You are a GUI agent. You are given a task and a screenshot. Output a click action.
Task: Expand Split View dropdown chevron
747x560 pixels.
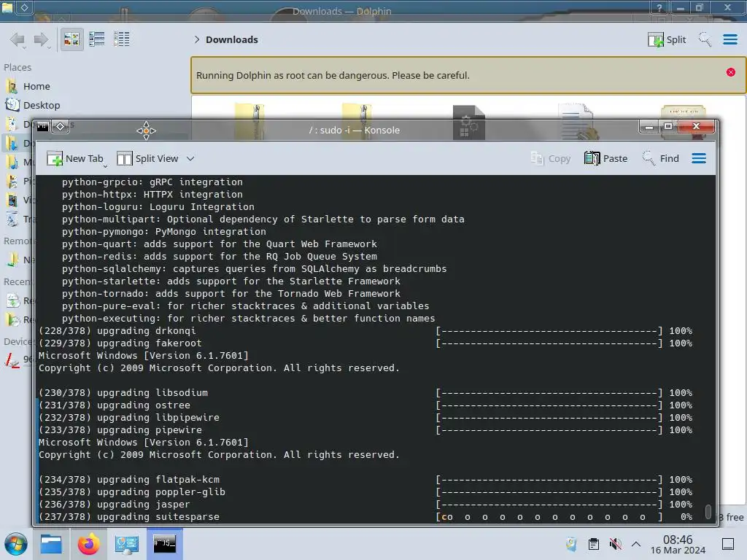pos(190,158)
